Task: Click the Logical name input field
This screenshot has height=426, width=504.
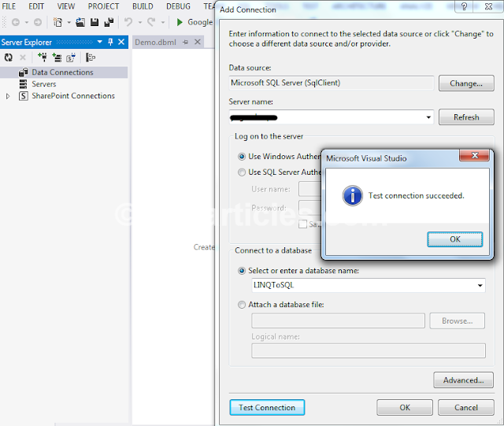Action: pyautogui.click(x=369, y=350)
